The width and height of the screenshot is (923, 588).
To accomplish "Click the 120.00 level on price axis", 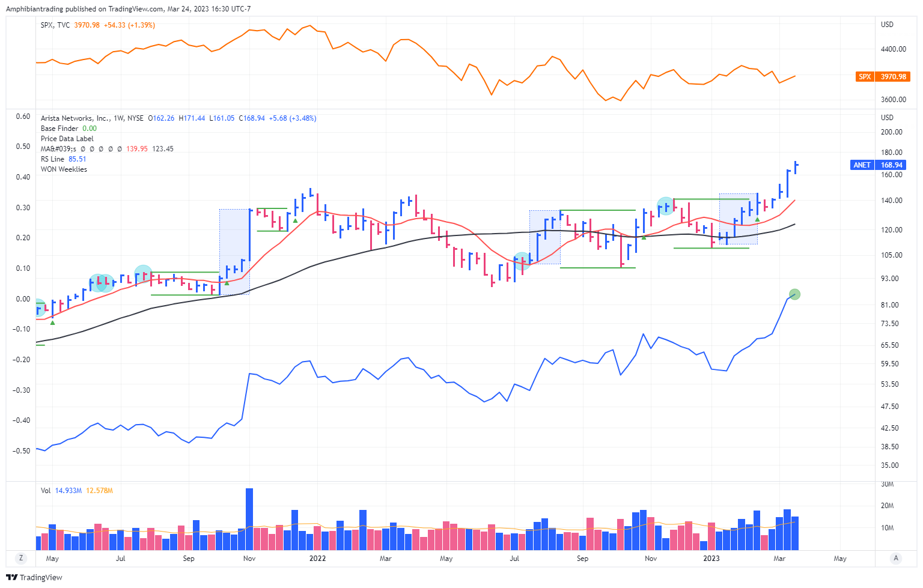I will coord(892,230).
